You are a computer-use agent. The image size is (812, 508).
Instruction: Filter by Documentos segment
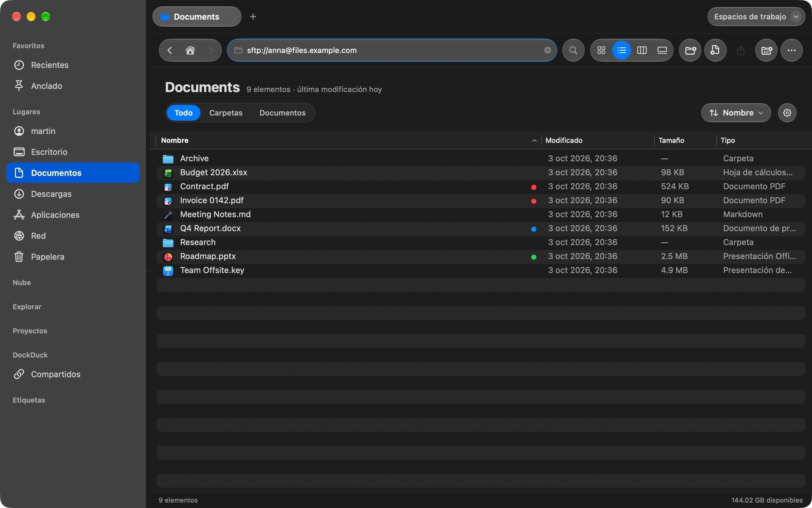282,112
